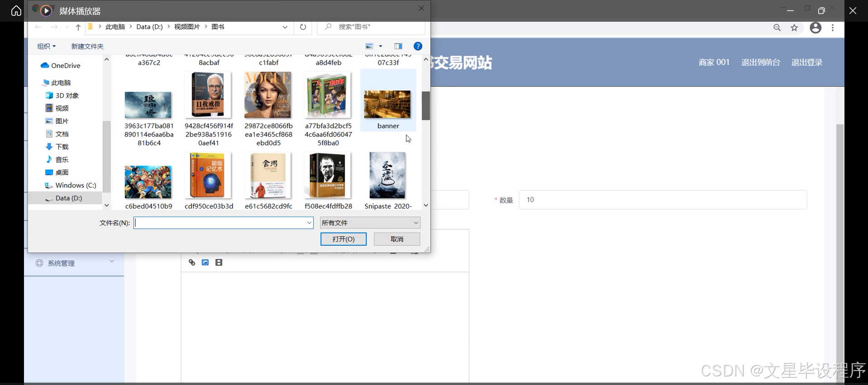Click the insert video icon in editor toolbar
This screenshot has height=385, width=868.
click(x=219, y=262)
